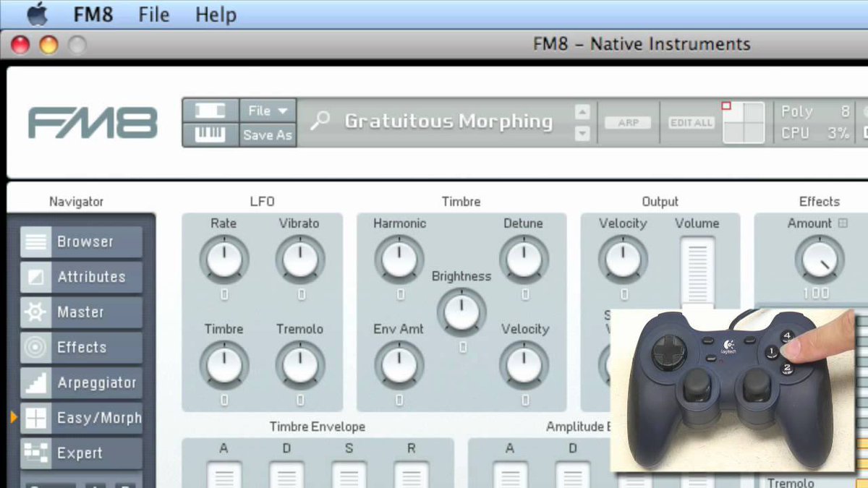Click the LFO Timbre knob

[224, 364]
